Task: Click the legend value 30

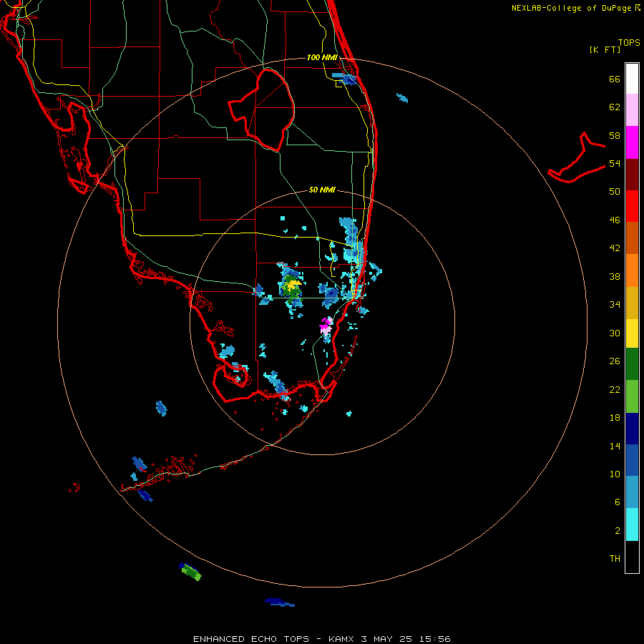Action: [615, 333]
